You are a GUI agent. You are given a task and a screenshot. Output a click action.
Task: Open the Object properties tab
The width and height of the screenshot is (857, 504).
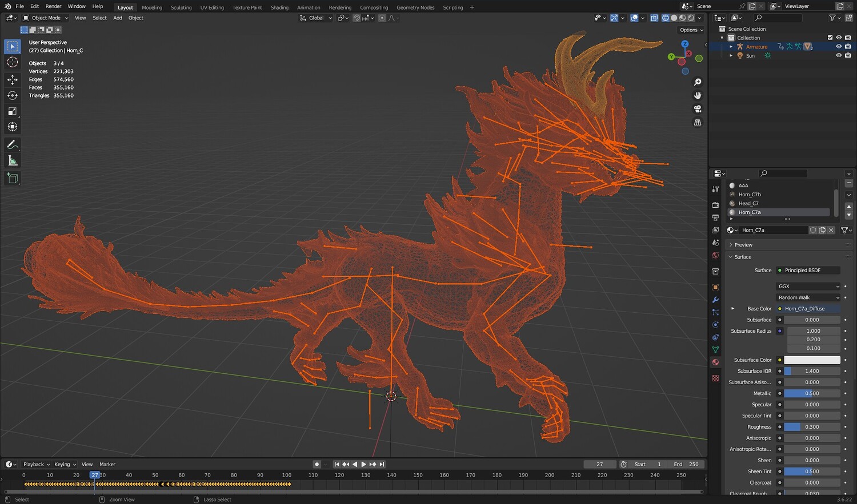[715, 287]
